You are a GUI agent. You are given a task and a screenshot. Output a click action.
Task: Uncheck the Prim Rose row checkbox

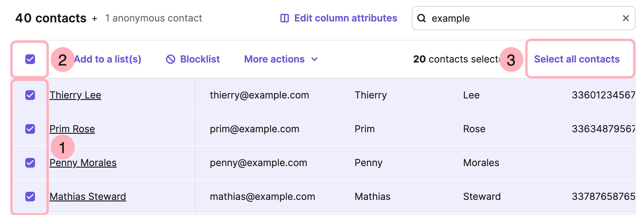point(30,129)
